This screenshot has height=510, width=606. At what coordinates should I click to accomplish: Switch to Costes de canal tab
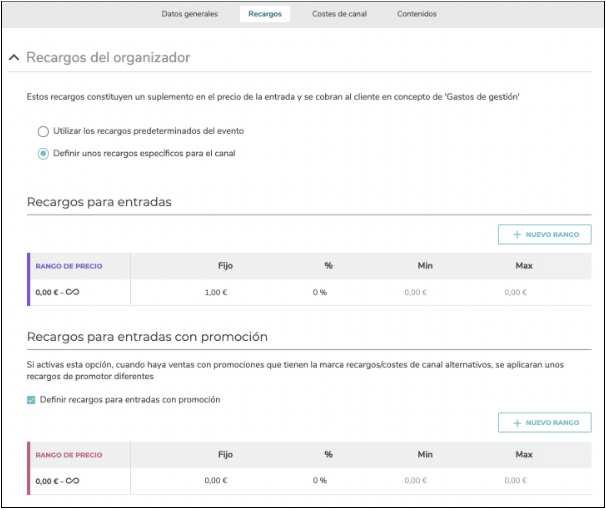pyautogui.click(x=339, y=14)
